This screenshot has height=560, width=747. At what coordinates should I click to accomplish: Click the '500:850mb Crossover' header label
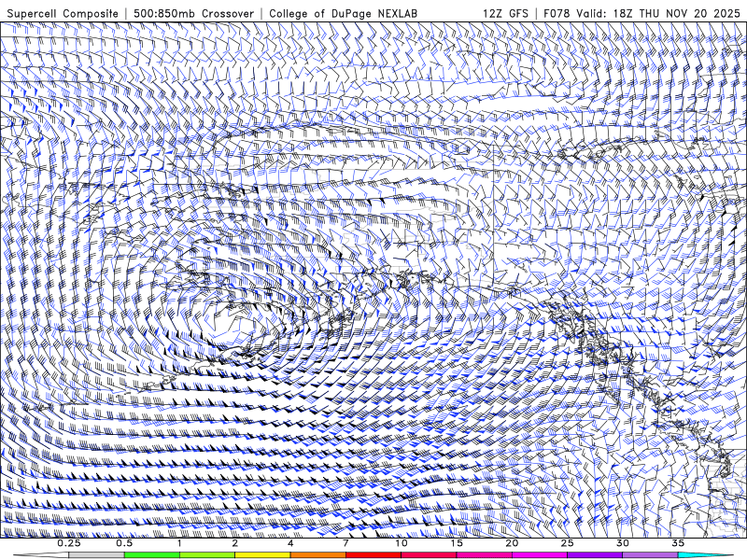194,13
